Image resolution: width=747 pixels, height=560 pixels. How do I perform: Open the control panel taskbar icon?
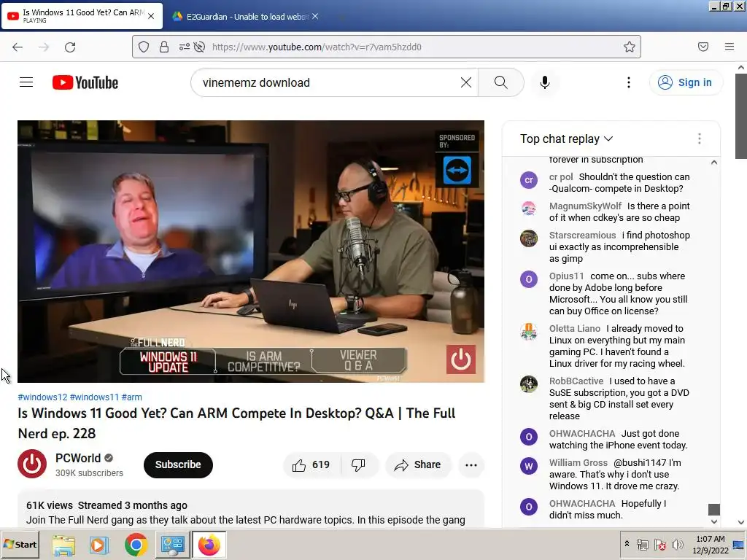(172, 545)
